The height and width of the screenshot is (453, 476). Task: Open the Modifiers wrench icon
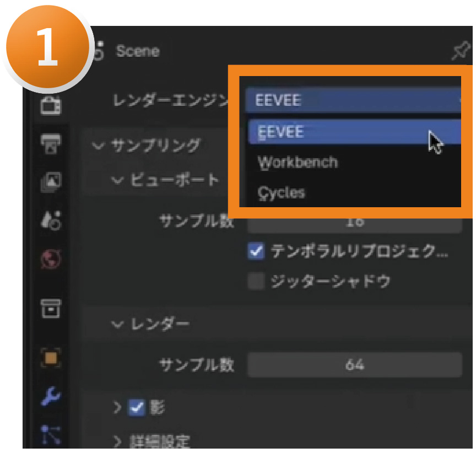point(51,396)
